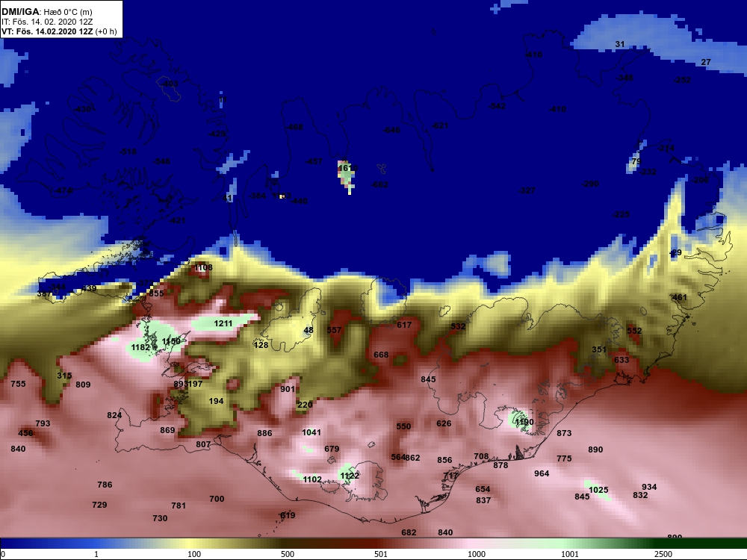Click the map value '964'
The height and width of the screenshot is (560, 747).
542,473
